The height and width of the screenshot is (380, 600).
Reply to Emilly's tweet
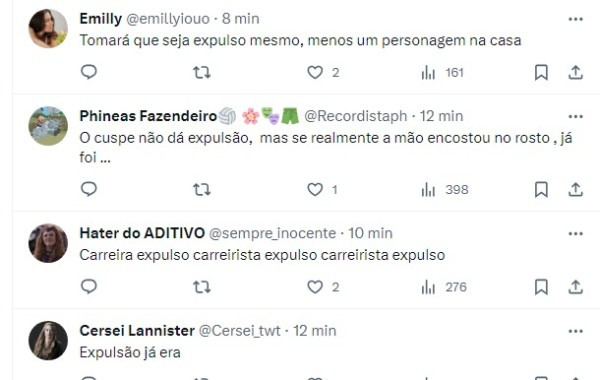coord(89,72)
